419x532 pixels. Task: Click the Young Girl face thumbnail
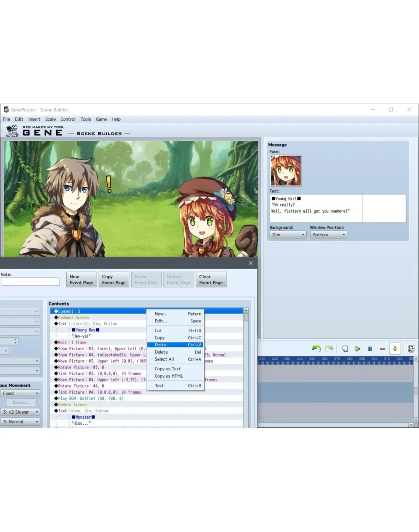click(285, 170)
